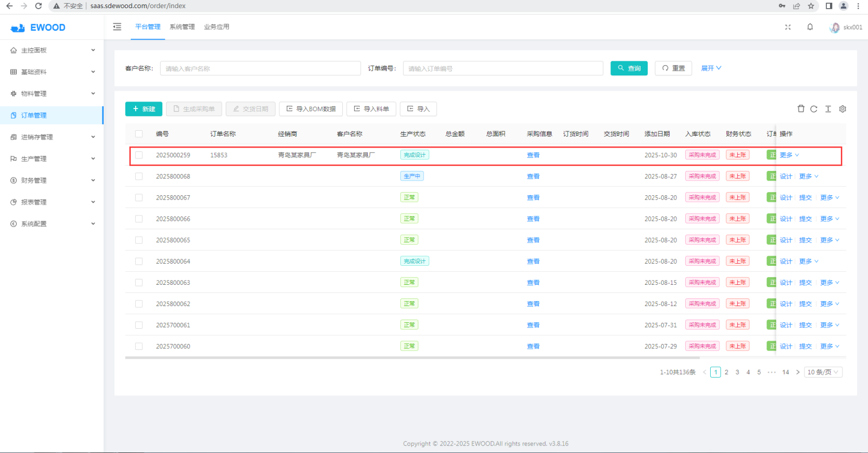This screenshot has width=868, height=453.
Task: Click the horizontal scrollbar under the table
Action: pos(412,358)
